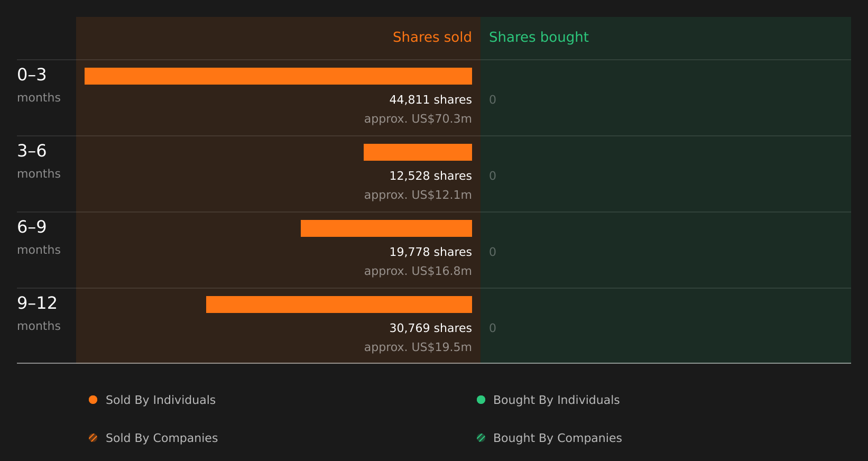The height and width of the screenshot is (461, 868).
Task: Click the 44,811 shares value
Action: pos(431,100)
